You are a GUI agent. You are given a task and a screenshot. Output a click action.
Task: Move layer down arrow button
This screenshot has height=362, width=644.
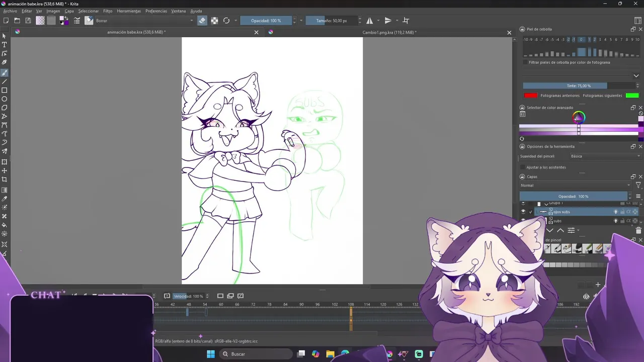click(x=550, y=230)
